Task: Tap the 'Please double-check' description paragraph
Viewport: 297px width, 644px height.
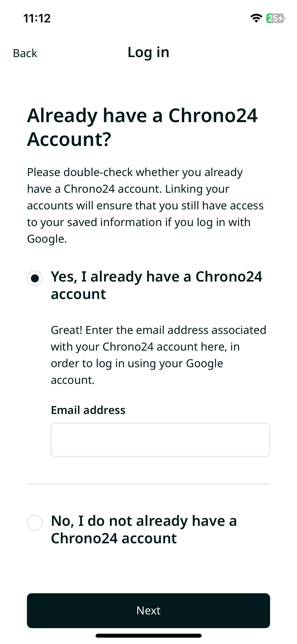Action: pos(145,205)
